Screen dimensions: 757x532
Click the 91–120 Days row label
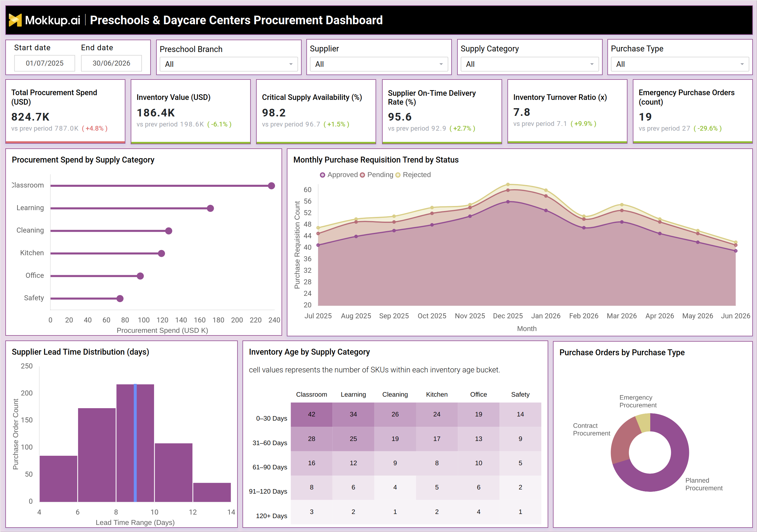click(x=268, y=492)
